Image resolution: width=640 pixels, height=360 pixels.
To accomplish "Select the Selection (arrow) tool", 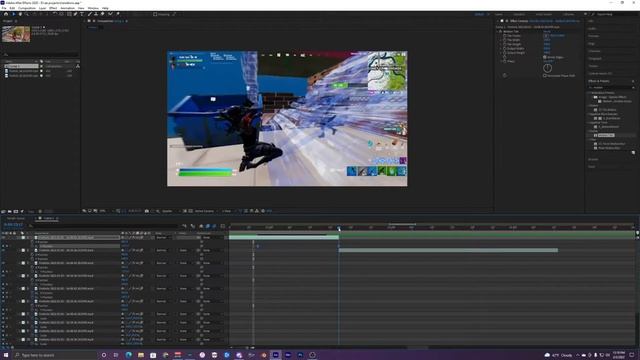I will tap(13, 14).
